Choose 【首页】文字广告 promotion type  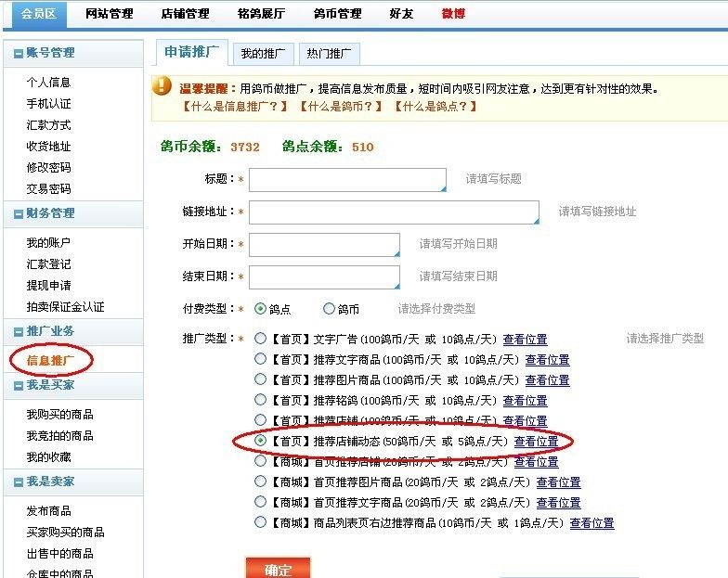[260, 340]
